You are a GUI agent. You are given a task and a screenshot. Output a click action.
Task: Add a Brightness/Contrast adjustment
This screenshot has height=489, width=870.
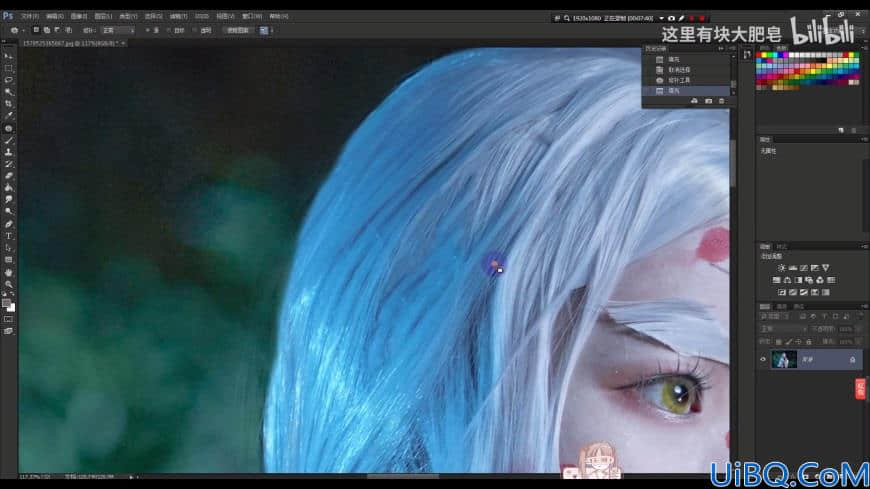(781, 268)
